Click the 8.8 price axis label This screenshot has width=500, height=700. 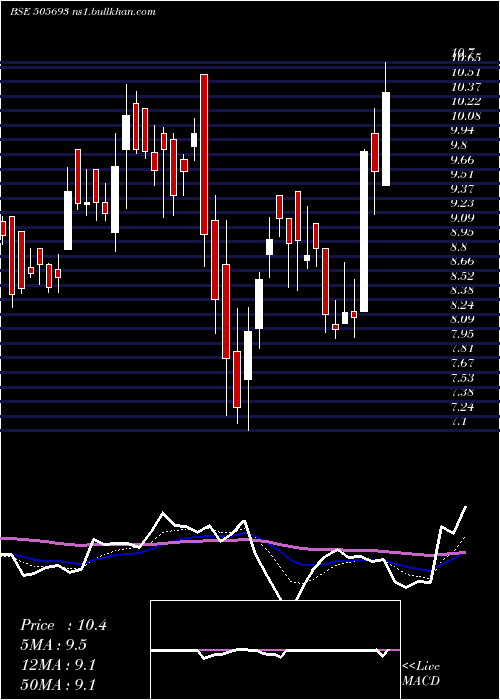(x=461, y=247)
